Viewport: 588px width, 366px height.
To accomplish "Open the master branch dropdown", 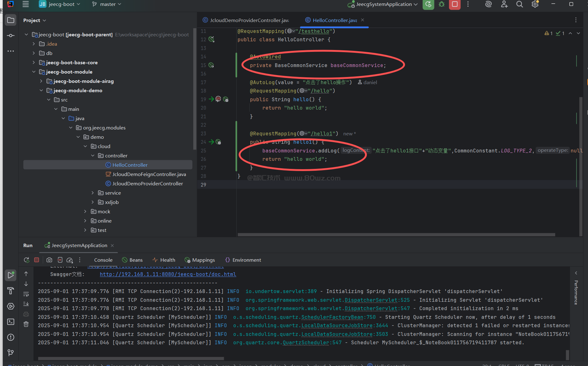I will tap(107, 4).
